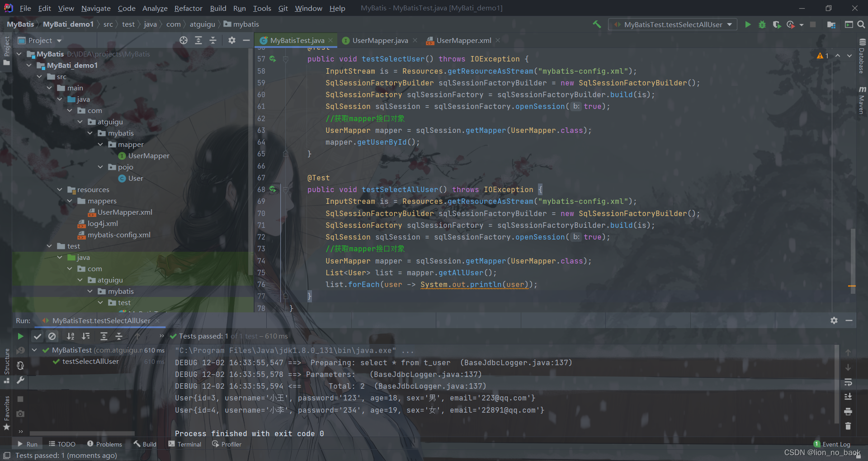Screen dimensions: 868x461
Task: Click the camera dump threads icon
Action: 20,414
